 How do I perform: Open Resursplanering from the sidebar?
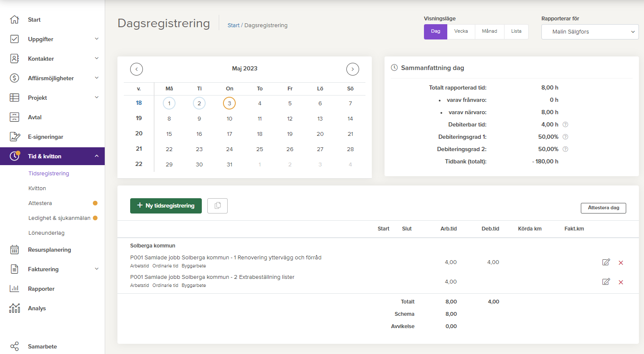(49, 250)
